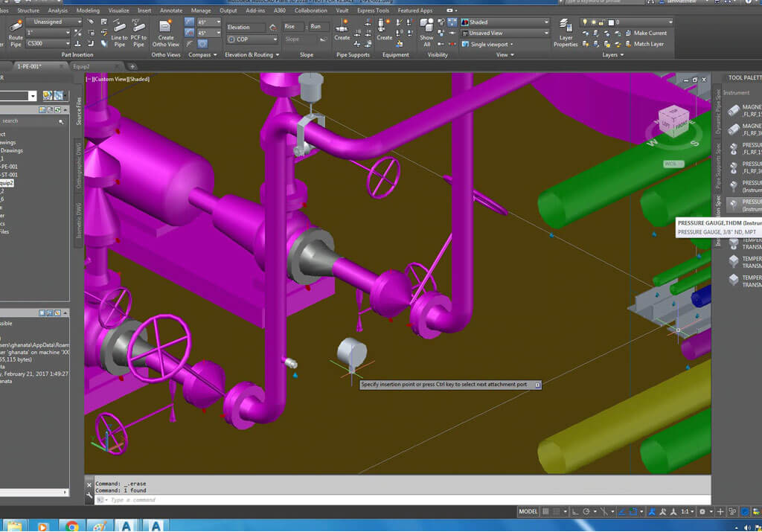Switch to the Modeling ribbon tab
This screenshot has width=762, height=532.
coord(88,10)
